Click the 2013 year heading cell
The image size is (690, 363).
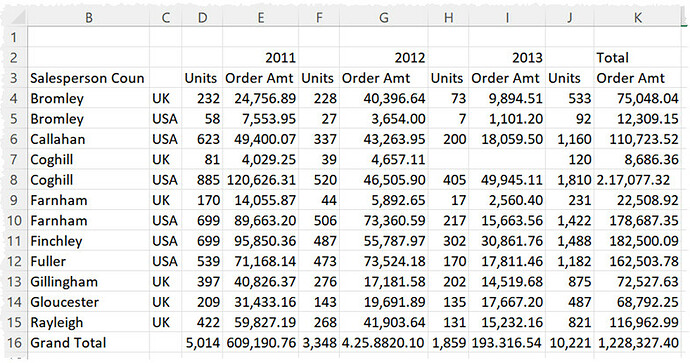[x=507, y=58]
